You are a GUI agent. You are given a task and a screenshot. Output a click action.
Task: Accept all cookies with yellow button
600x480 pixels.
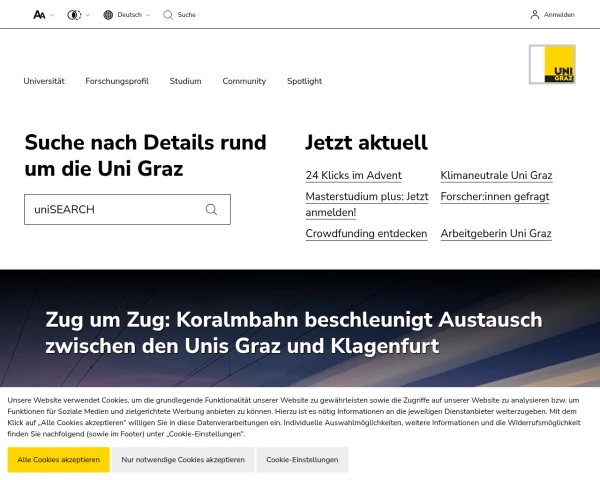58,460
